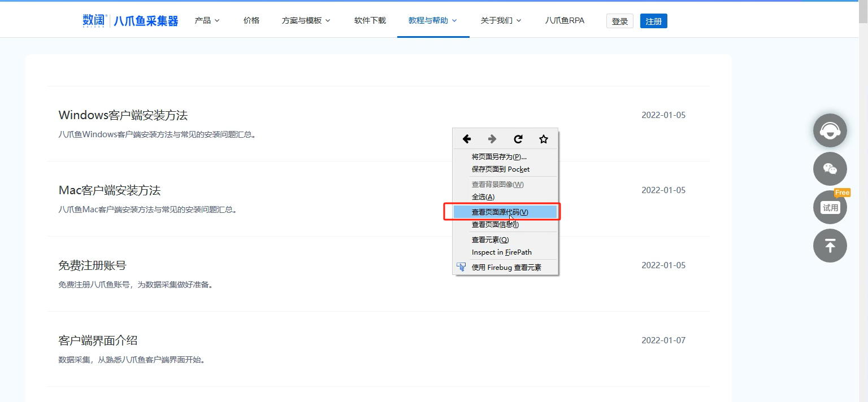Image resolution: width=868 pixels, height=402 pixels.
Task: Click date 2022-01-05 beside Windows客户端安装方法
Action: (663, 115)
